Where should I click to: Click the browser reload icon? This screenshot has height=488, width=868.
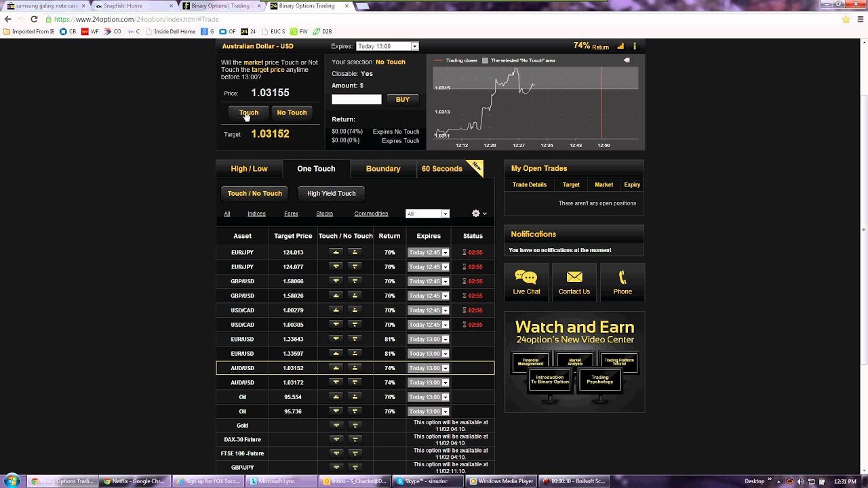point(34,19)
